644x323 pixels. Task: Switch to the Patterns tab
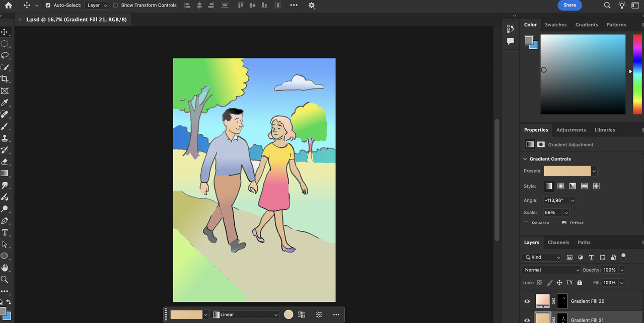(616, 25)
